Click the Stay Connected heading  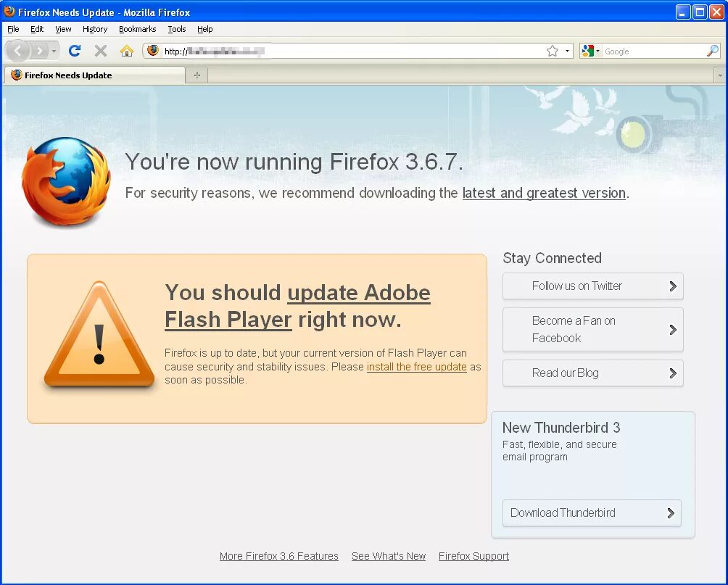tap(552, 258)
